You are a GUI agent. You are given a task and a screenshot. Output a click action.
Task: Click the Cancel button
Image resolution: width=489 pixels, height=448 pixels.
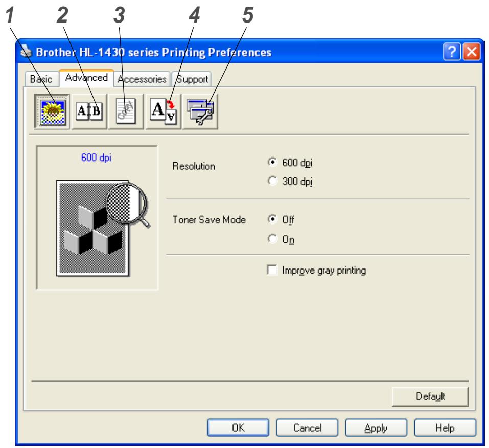coord(307,428)
